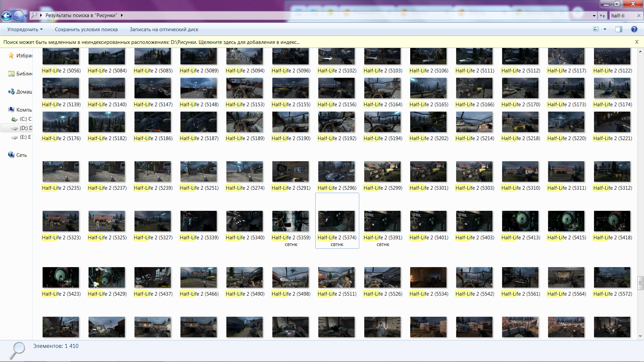Close the yellow index info bar

(x=637, y=42)
